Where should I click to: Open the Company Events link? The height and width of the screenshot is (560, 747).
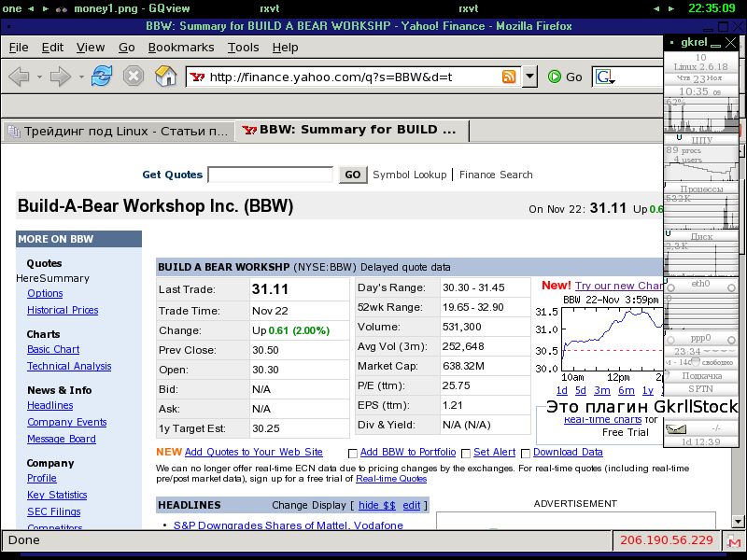coord(66,422)
